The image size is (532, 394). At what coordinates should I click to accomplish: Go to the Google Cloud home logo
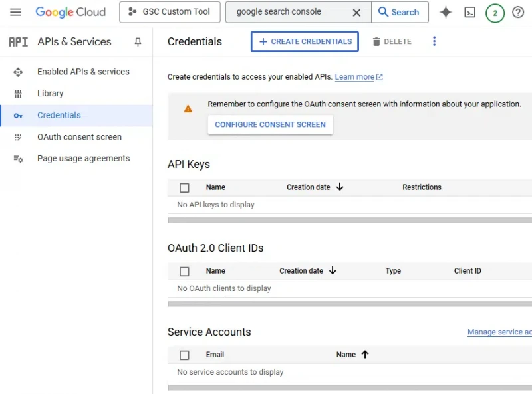70,12
